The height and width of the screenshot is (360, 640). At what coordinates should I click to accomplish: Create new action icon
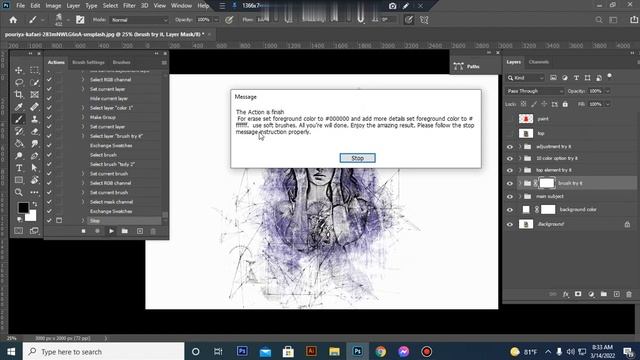point(140,231)
